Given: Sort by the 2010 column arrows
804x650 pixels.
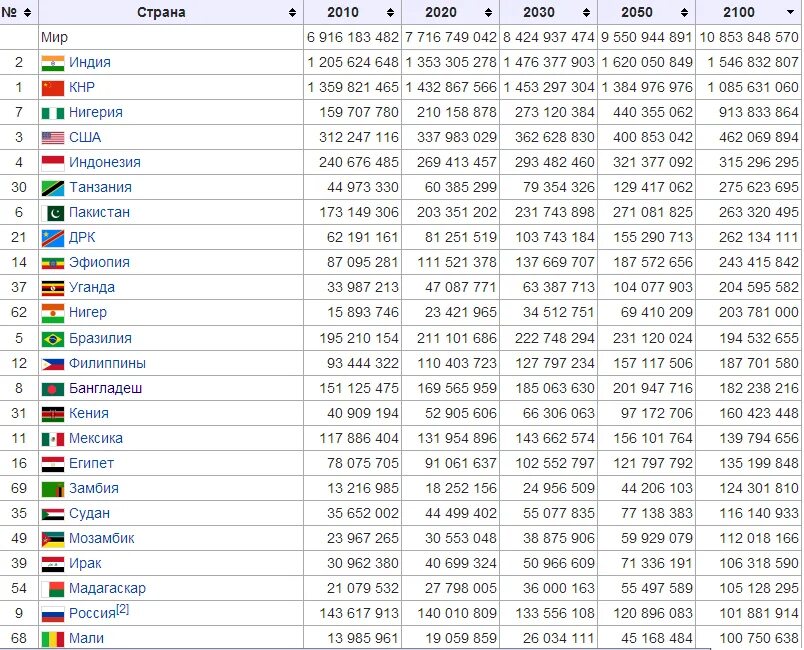Looking at the screenshot, I should point(391,13).
